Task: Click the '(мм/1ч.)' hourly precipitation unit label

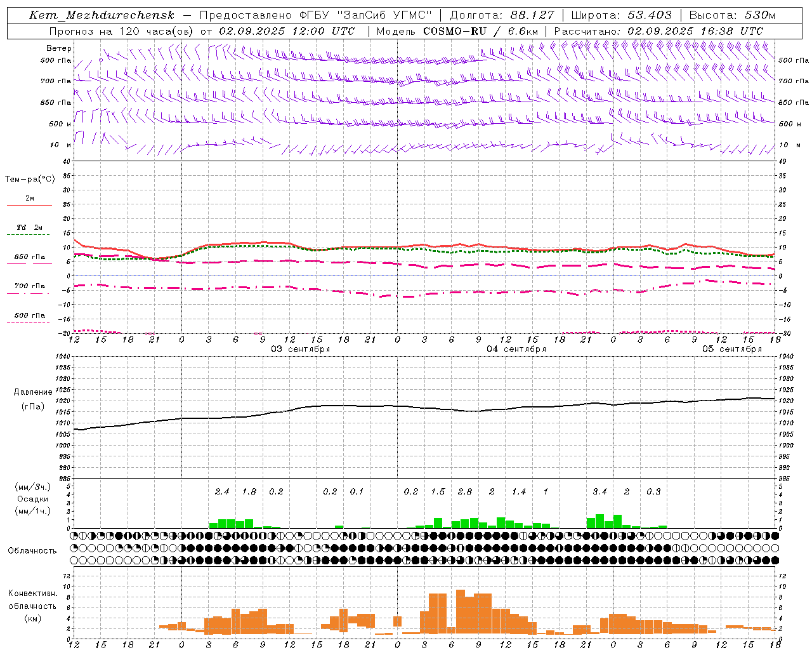Action: (32, 511)
